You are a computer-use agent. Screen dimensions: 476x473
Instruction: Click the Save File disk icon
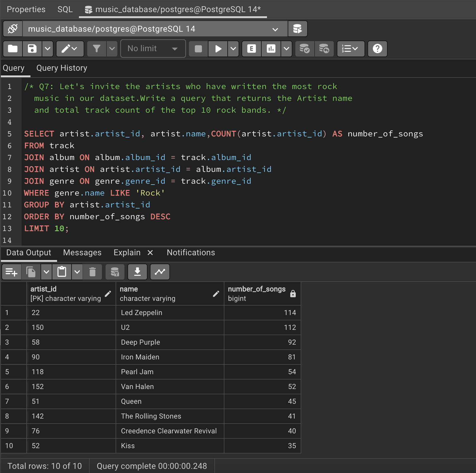[x=32, y=49]
